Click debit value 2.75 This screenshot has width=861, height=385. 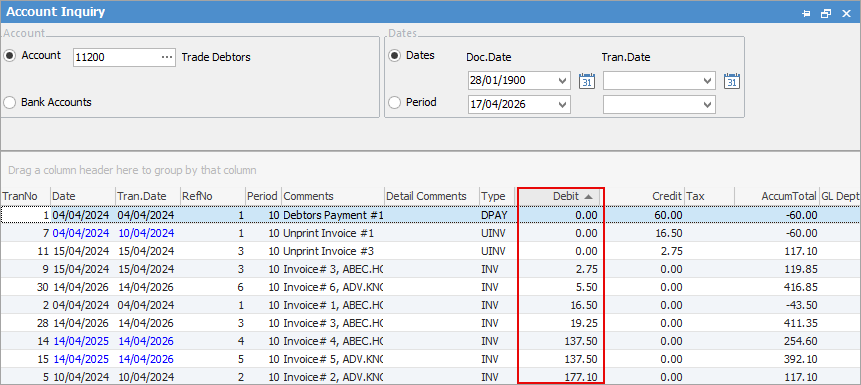click(586, 269)
